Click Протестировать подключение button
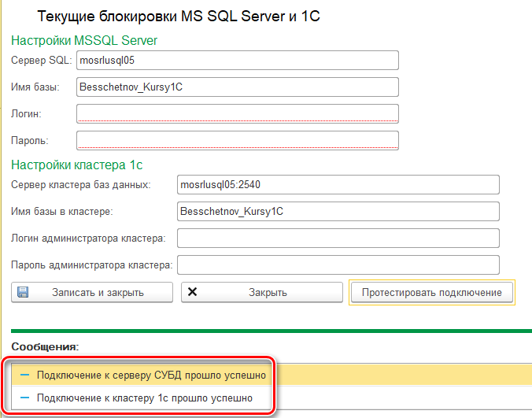 pos(432,292)
